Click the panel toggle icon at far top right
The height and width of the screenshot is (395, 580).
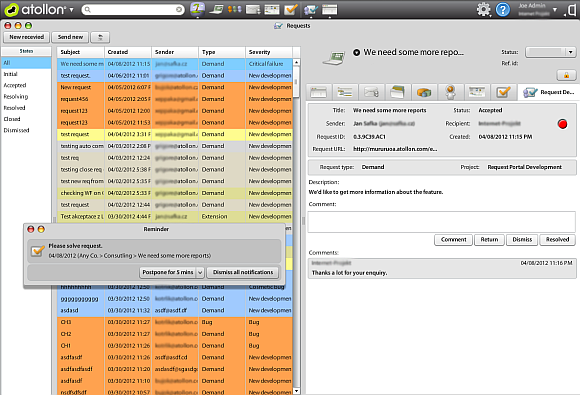571,10
